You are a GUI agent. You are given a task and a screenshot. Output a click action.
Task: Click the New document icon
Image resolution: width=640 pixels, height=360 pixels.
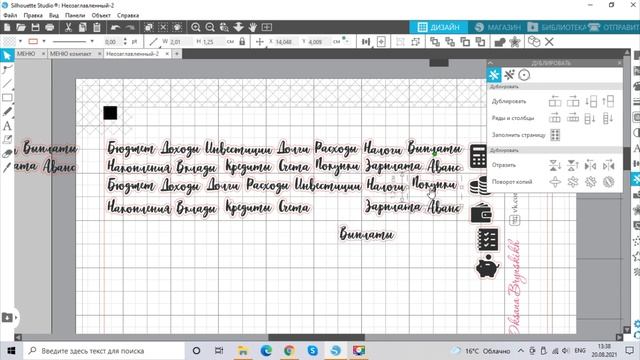[x=7, y=27]
